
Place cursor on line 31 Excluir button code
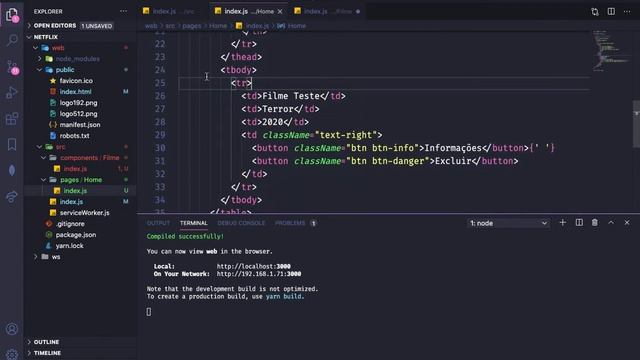pyautogui.click(x=385, y=161)
